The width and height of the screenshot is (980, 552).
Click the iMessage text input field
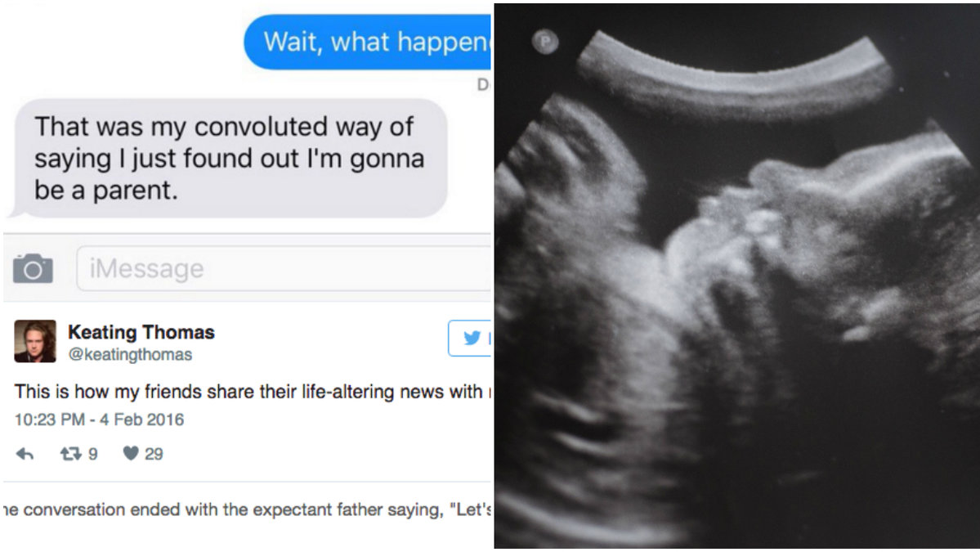284,268
